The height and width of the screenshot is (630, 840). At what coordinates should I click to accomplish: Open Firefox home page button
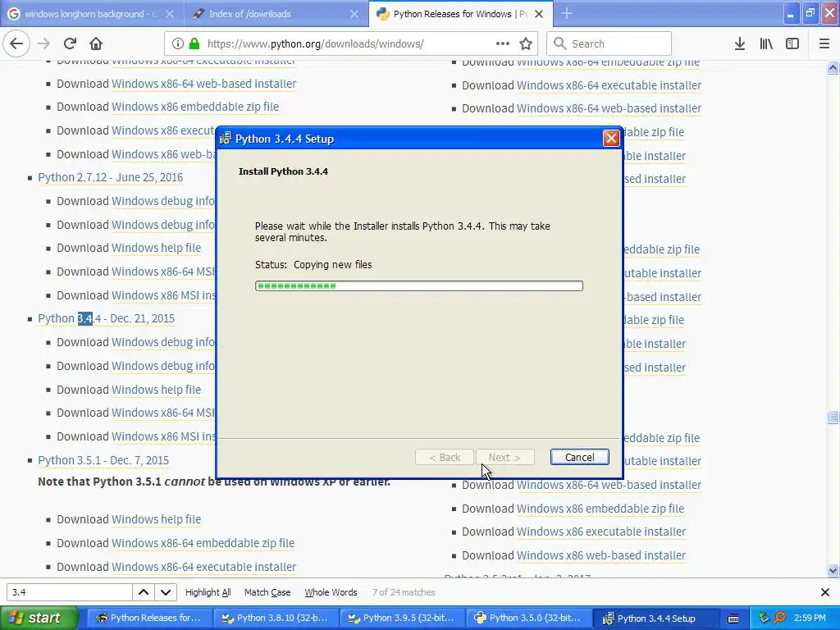coord(96,43)
